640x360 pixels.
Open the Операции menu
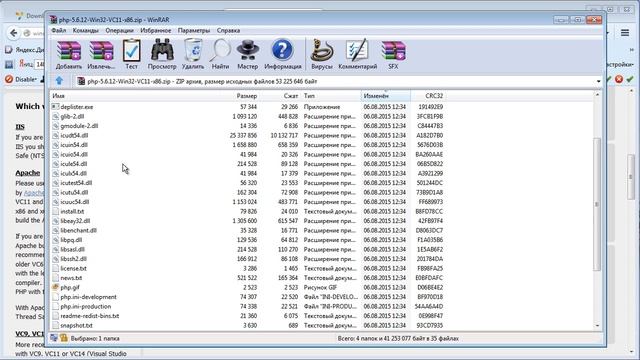coord(119,31)
